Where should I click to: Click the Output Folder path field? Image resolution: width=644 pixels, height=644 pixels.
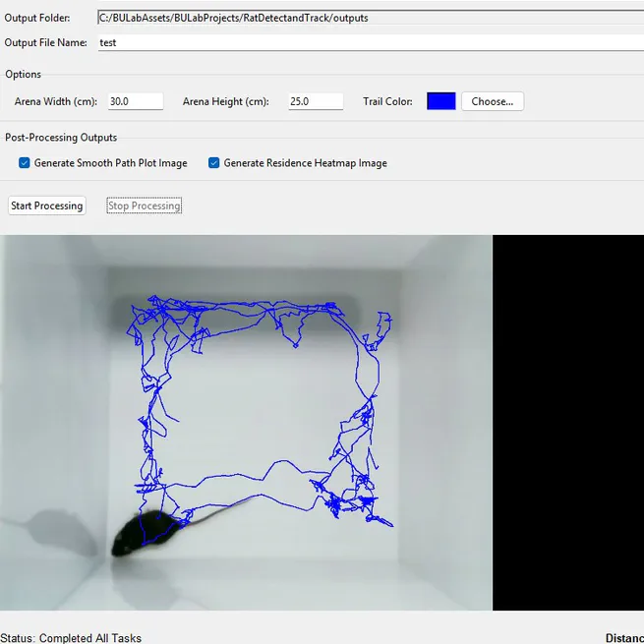(x=371, y=18)
